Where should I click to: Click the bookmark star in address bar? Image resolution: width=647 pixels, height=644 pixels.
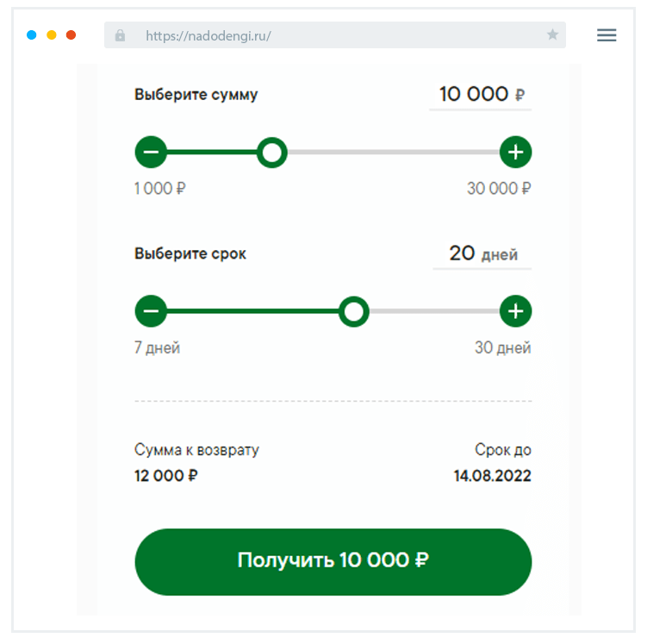tap(552, 35)
